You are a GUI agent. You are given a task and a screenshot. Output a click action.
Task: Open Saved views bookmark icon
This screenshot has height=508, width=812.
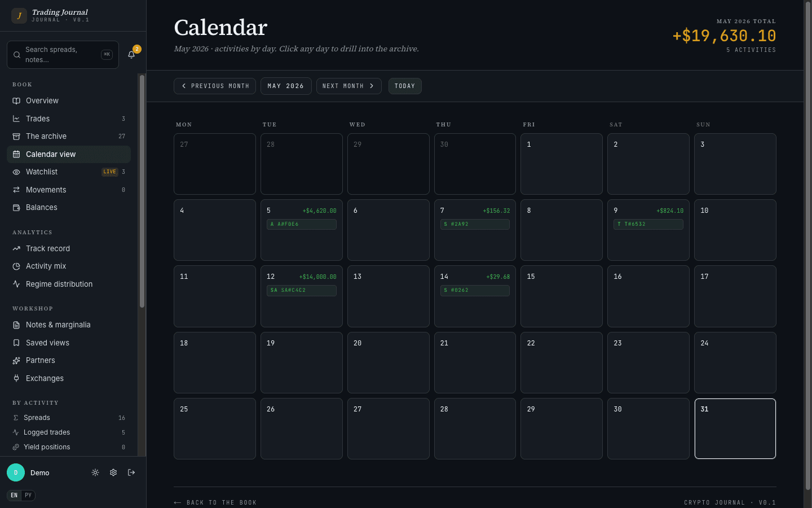pos(16,343)
